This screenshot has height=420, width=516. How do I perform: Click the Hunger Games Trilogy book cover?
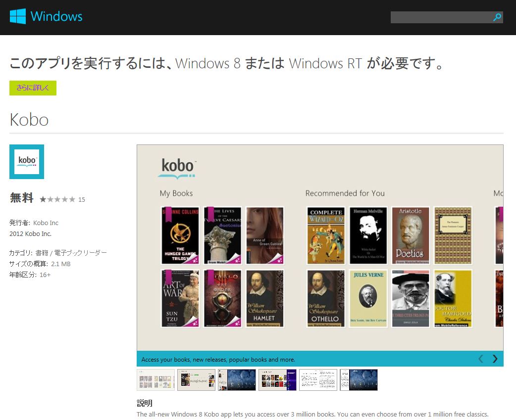coord(180,235)
